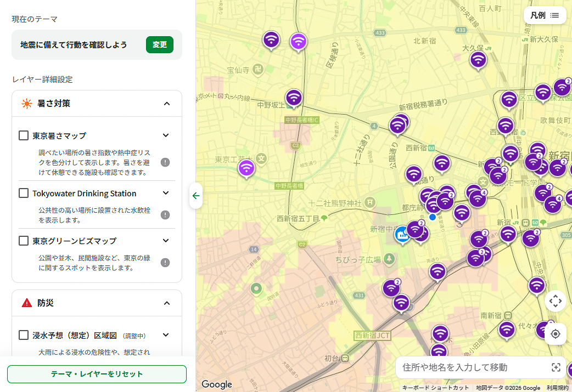Click 現在のテーマ heading text
This screenshot has height=392, width=572.
click(x=35, y=19)
